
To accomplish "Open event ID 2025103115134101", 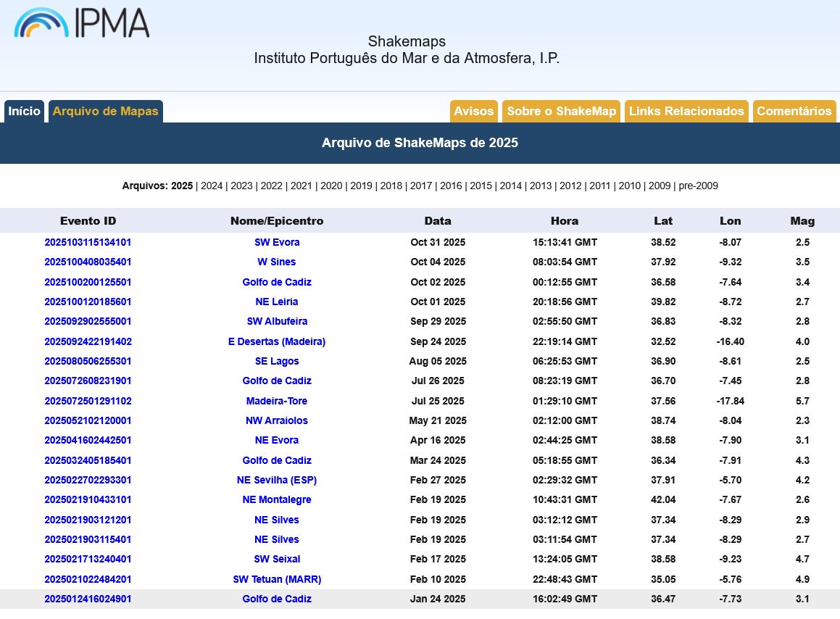I will (x=88, y=242).
